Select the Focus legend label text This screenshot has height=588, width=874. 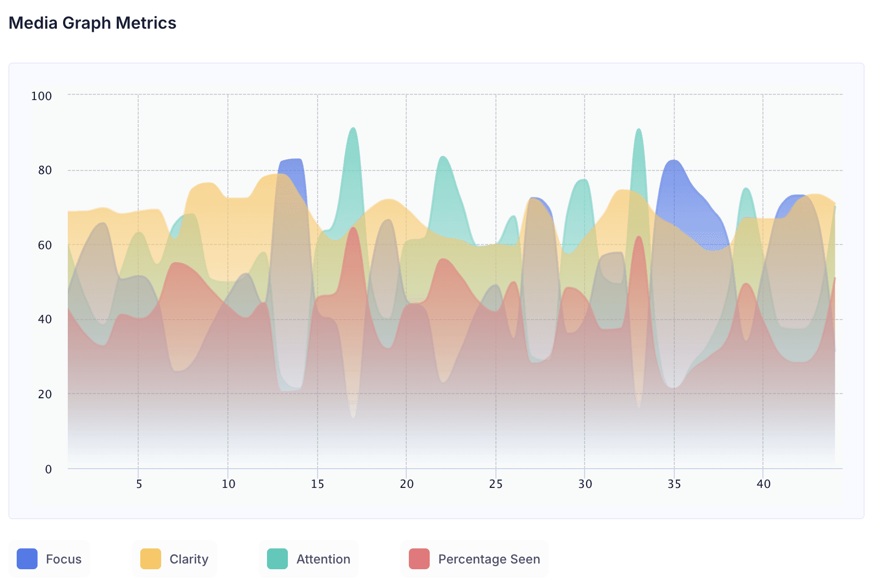point(64,559)
